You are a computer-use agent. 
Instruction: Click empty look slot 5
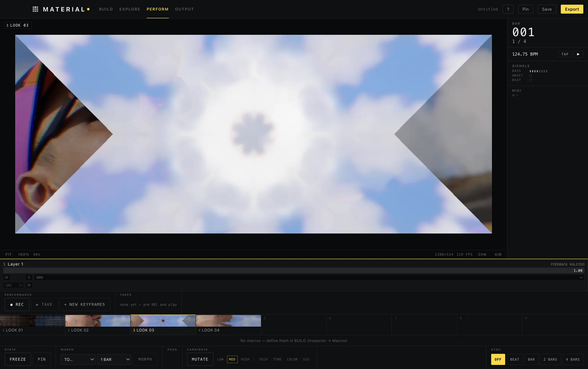coord(294,324)
